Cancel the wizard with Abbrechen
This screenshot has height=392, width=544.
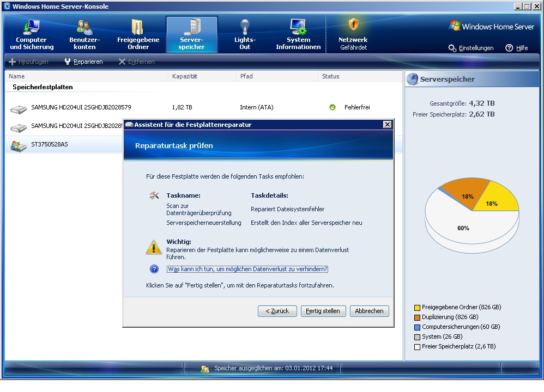pos(369,311)
